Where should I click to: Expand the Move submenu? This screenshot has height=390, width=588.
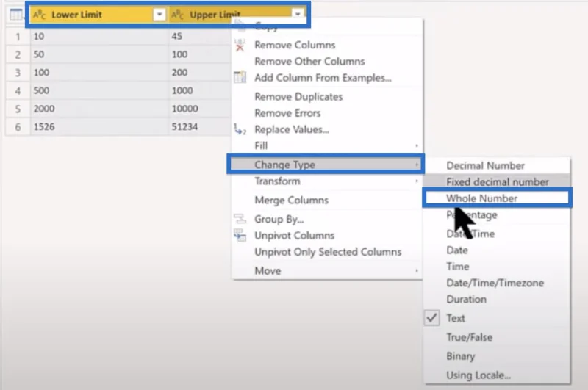pos(327,271)
